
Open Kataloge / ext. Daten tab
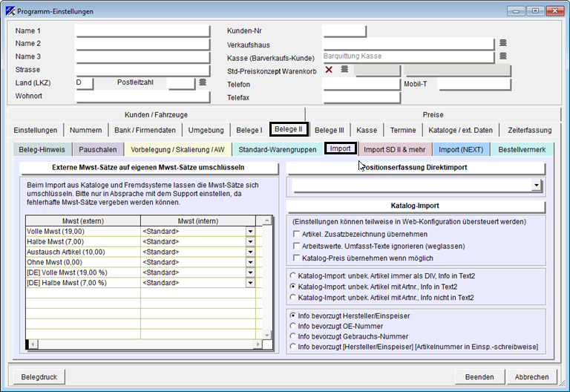tap(460, 130)
